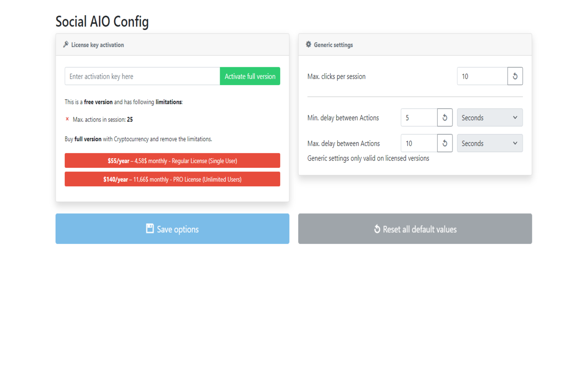Focus the activation key input field
Image resolution: width=588 pixels, height=368 pixels.
coord(142,76)
